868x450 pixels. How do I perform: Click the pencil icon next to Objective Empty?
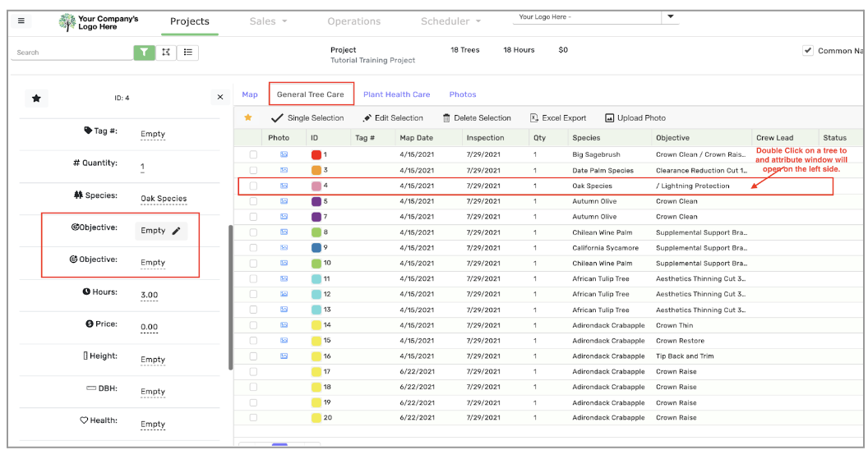(x=176, y=231)
